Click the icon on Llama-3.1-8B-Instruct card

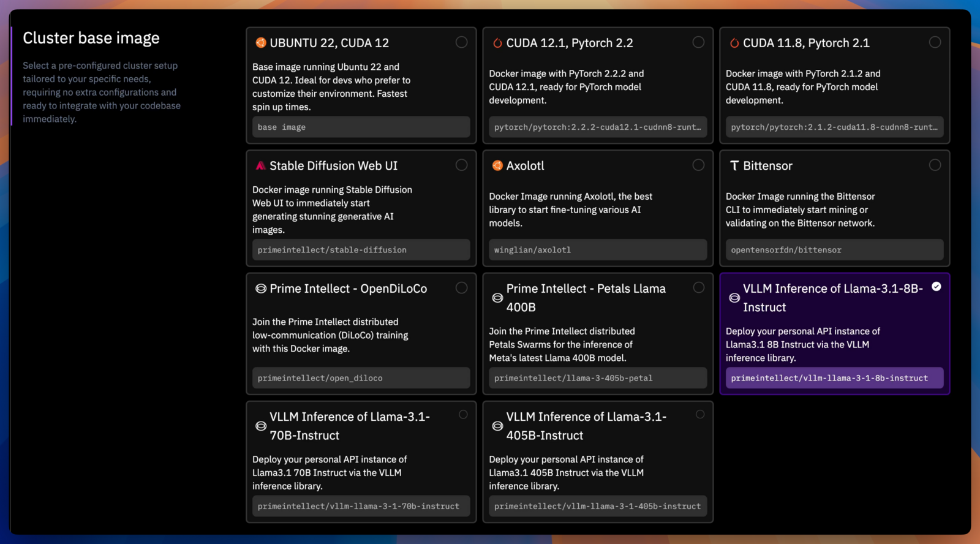point(734,298)
